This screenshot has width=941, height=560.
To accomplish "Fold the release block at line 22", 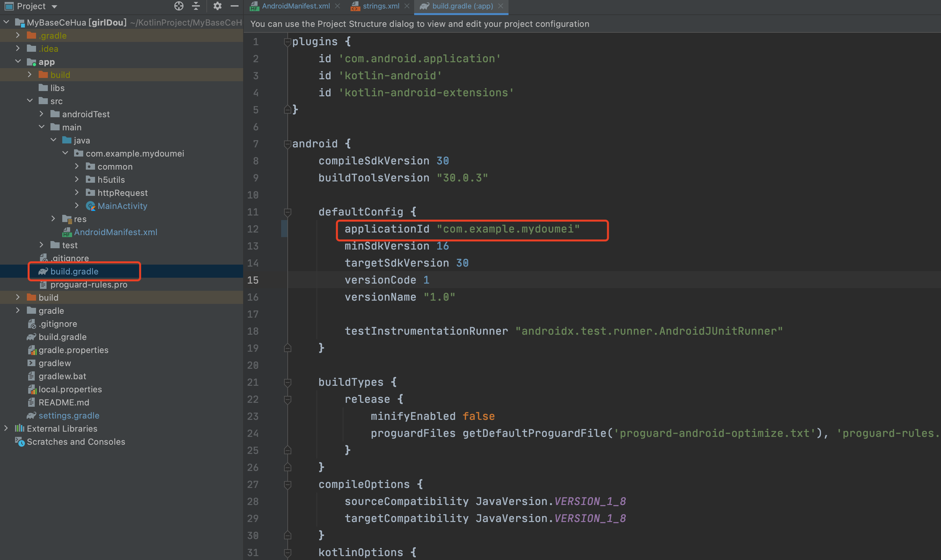I will 287,399.
